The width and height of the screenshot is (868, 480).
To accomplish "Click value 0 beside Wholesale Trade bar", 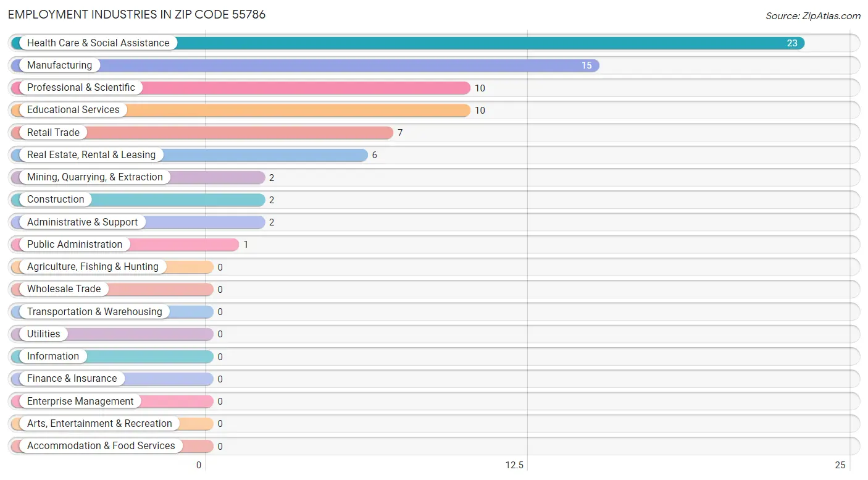I will click(220, 290).
